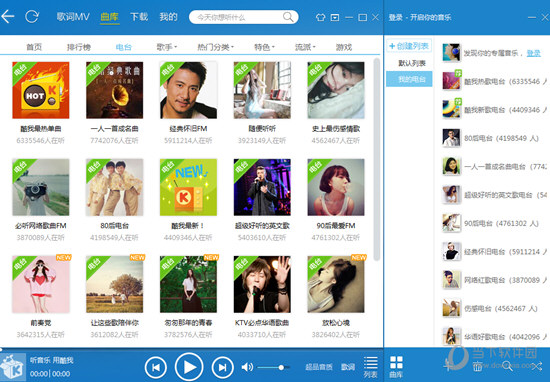Expand the 热门分类 dropdown
Image resolution: width=550 pixels, height=382 pixels.
pos(215,47)
